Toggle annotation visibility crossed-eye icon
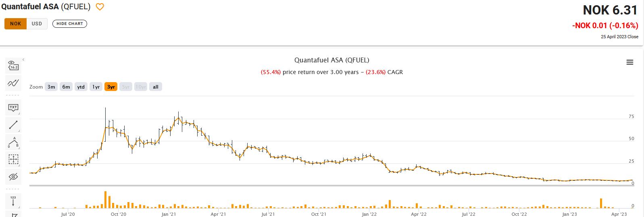 13,177
